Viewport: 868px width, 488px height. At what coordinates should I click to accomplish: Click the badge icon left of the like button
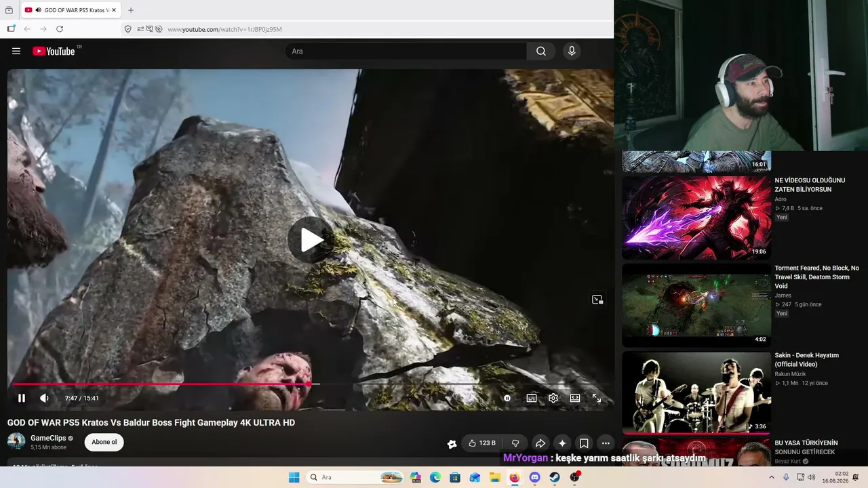452,444
